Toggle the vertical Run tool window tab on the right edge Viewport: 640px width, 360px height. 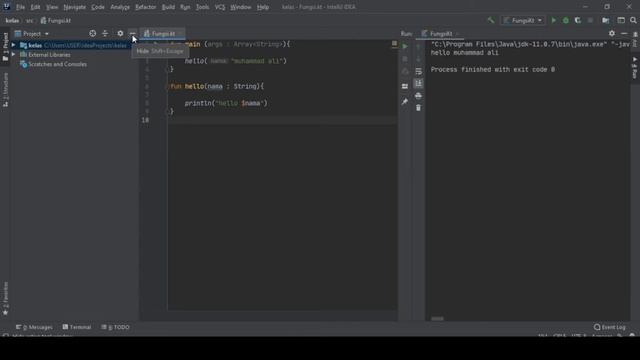point(635,68)
